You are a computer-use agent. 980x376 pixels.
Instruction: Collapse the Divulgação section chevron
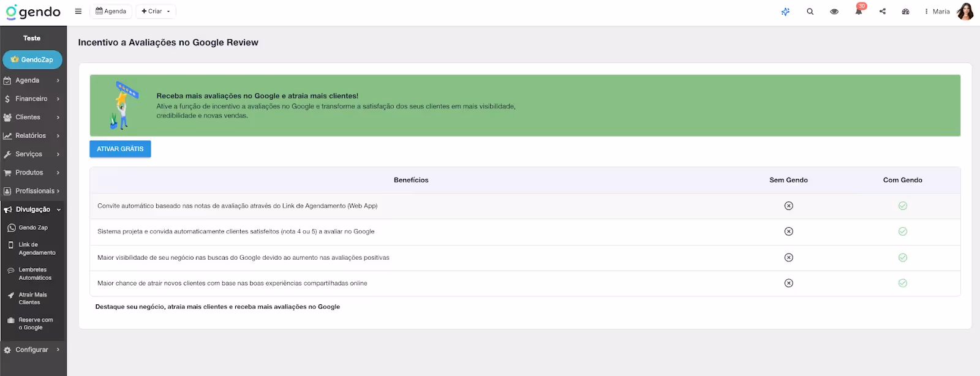(59, 209)
